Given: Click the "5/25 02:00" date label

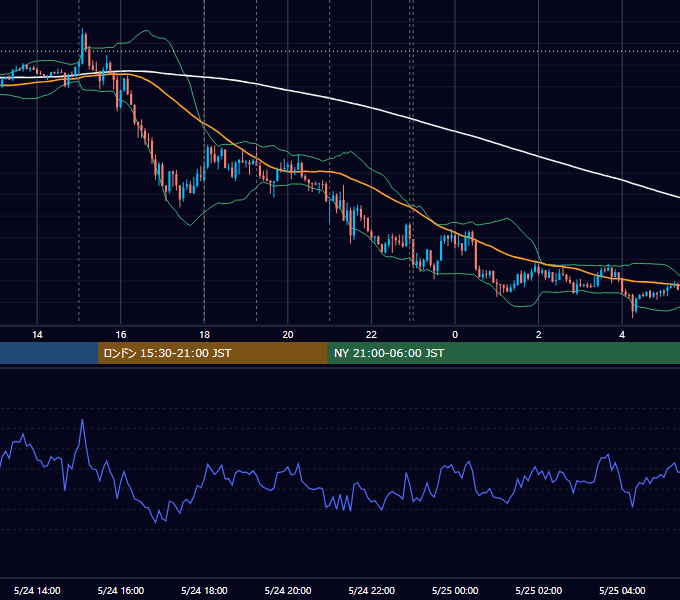Looking at the screenshot, I should tap(539, 590).
